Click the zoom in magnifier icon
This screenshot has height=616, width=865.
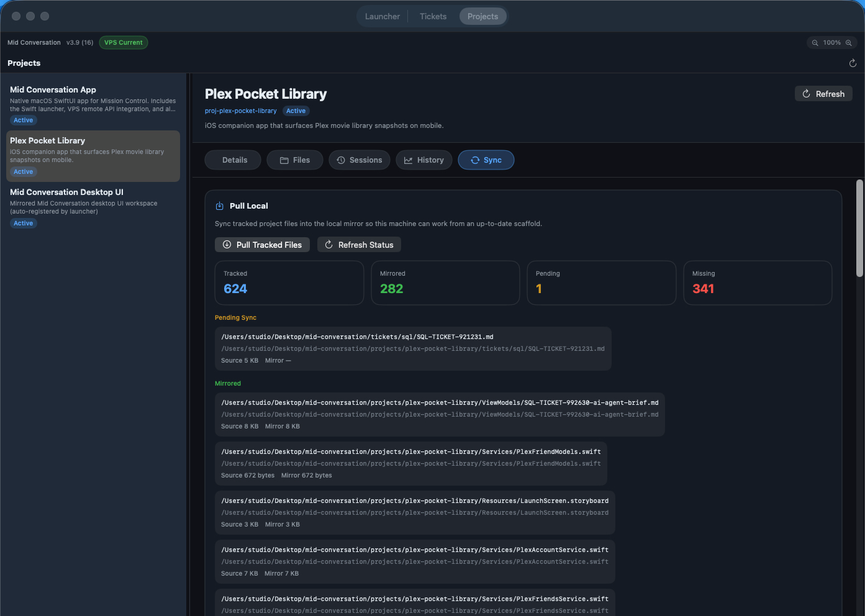point(848,43)
